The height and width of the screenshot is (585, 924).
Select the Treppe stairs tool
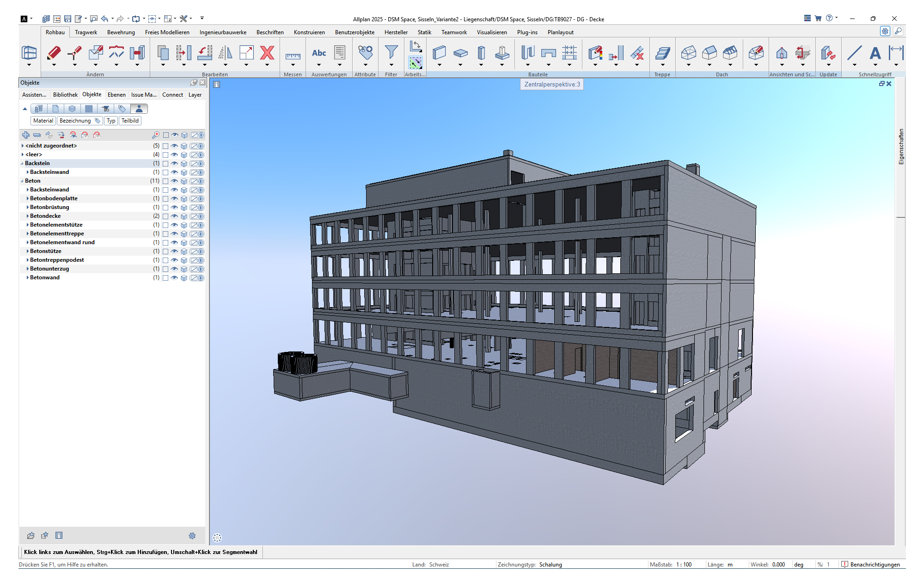click(x=662, y=53)
